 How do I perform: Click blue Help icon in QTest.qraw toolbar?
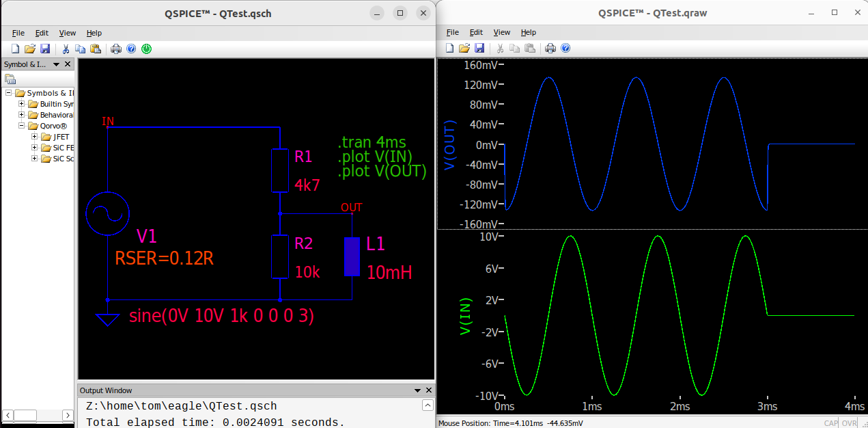[x=565, y=49]
